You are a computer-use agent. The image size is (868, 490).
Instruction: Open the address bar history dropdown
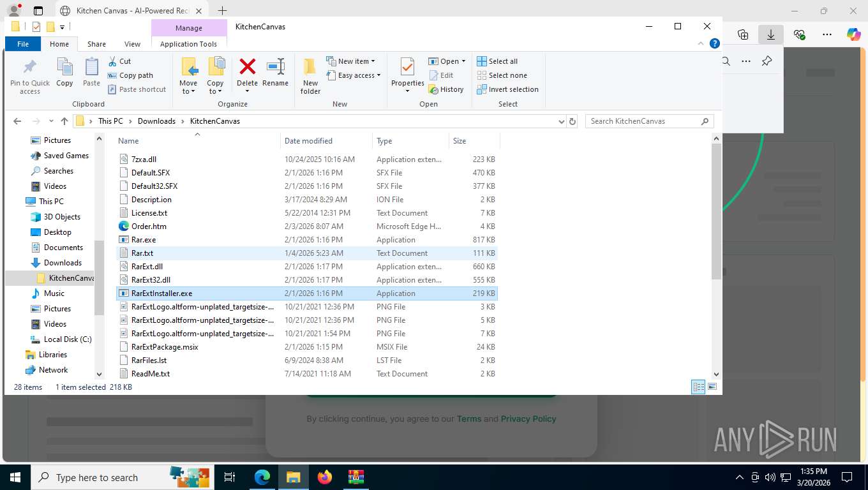(x=561, y=121)
